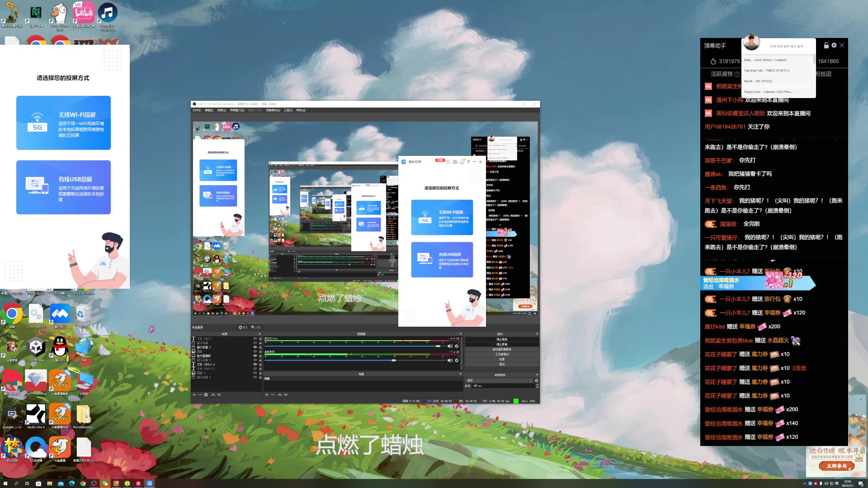The height and width of the screenshot is (488, 868).
Task: Click the 停止推流 button
Action: 502,339
